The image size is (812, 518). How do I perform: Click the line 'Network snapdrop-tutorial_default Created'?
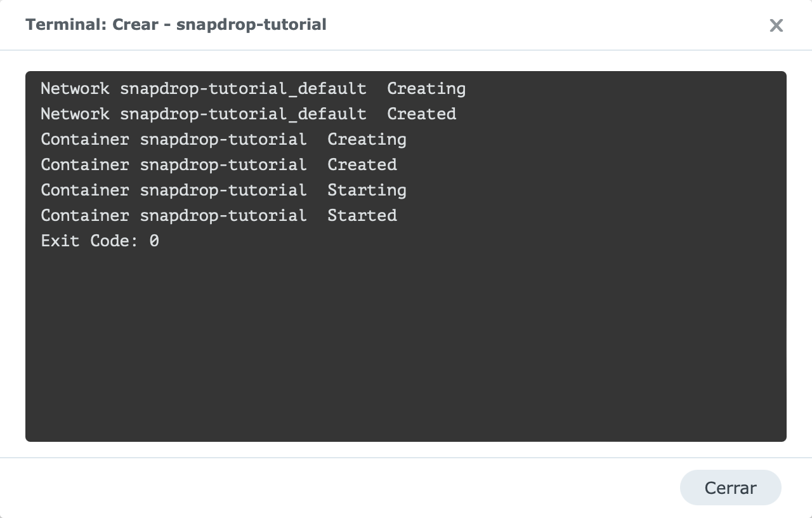tap(247, 114)
